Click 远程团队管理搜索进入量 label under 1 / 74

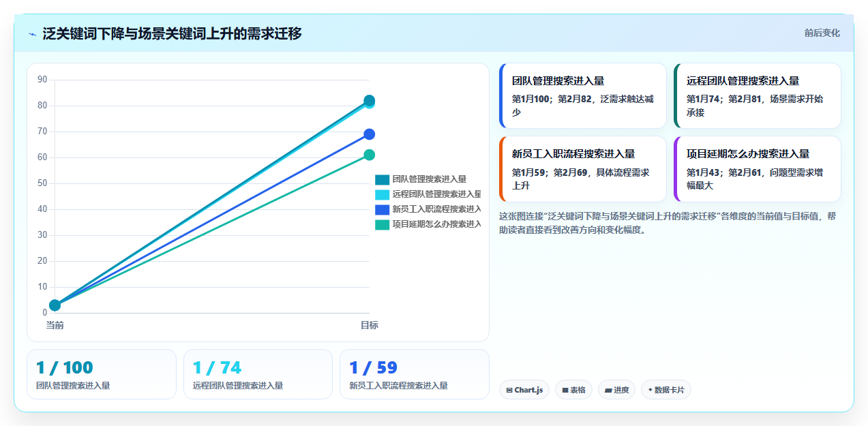pyautogui.click(x=238, y=386)
